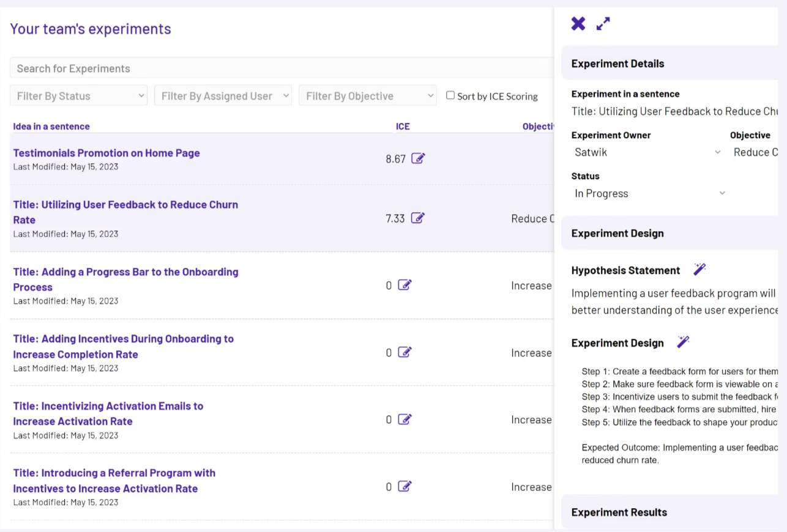Click the magic wand beside Experiment Design
Image resolution: width=787 pixels, height=532 pixels.
(x=684, y=341)
